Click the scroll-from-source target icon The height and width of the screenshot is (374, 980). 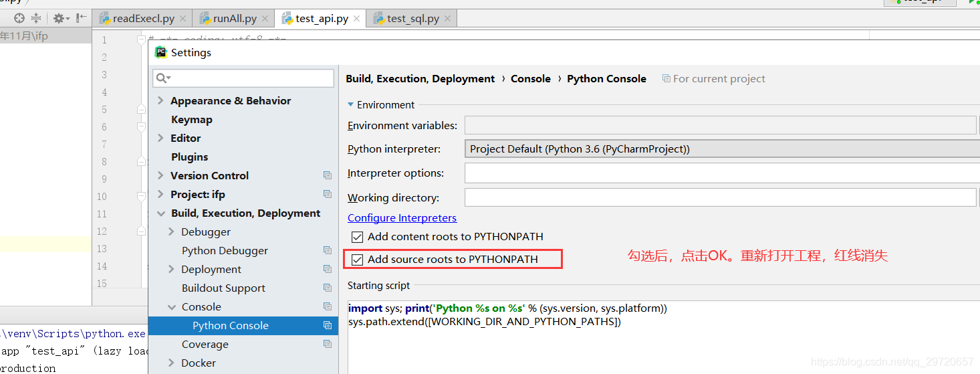click(x=19, y=18)
